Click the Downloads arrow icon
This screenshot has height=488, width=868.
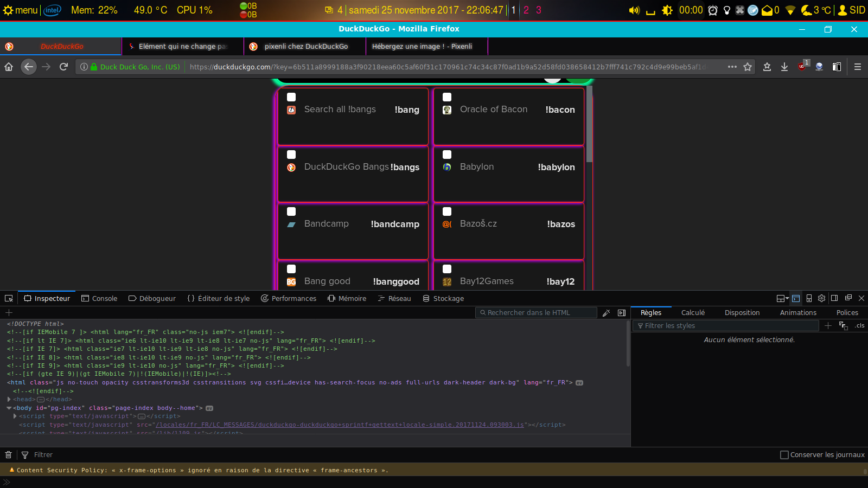click(784, 67)
